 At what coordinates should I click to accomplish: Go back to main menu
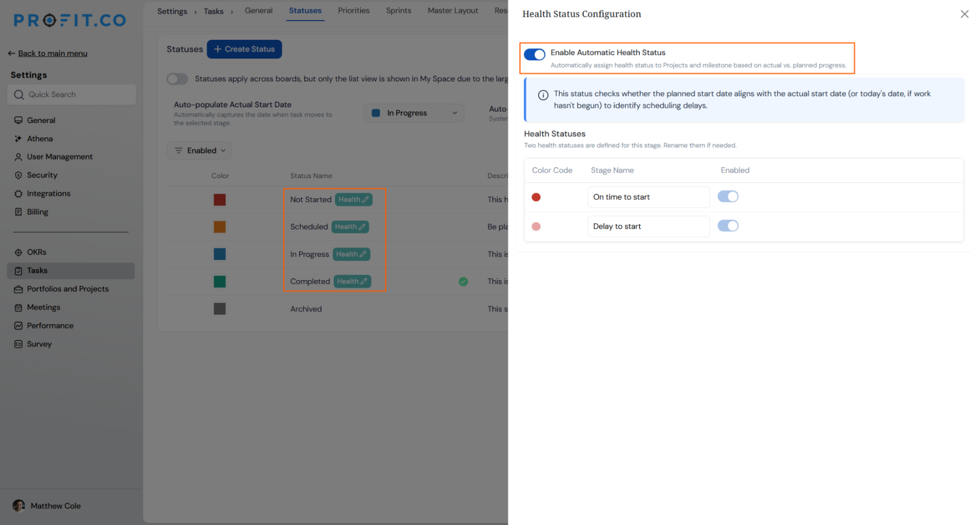[x=48, y=53]
